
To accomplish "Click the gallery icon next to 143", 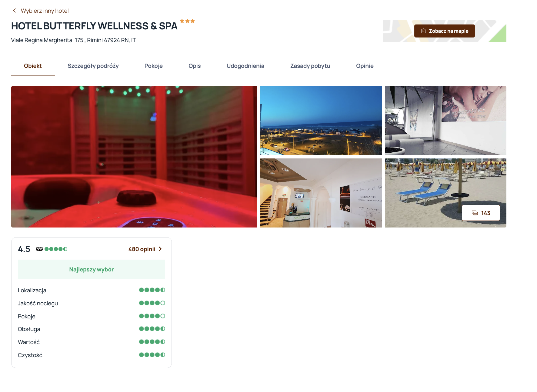I will (475, 213).
